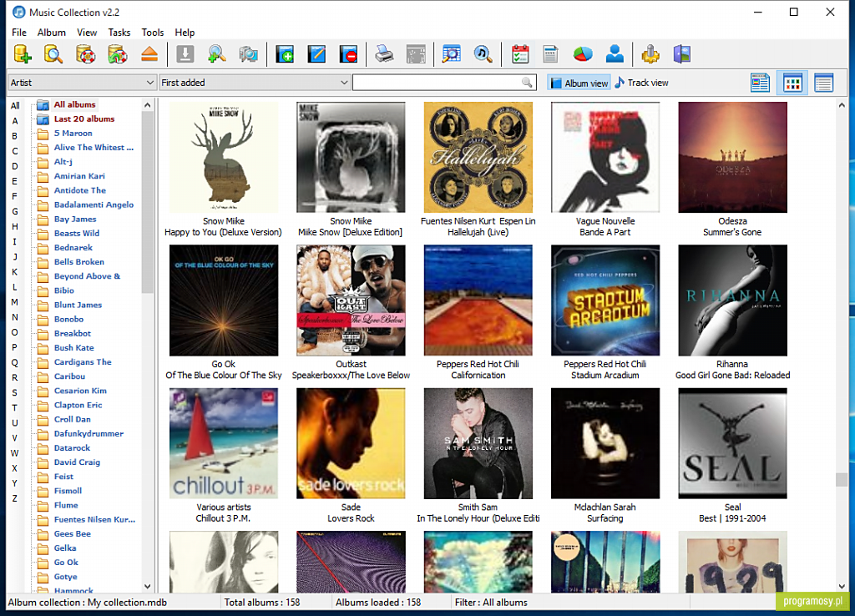Select Last 20 albums folder
Screen dimensions: 855x616
click(84, 119)
